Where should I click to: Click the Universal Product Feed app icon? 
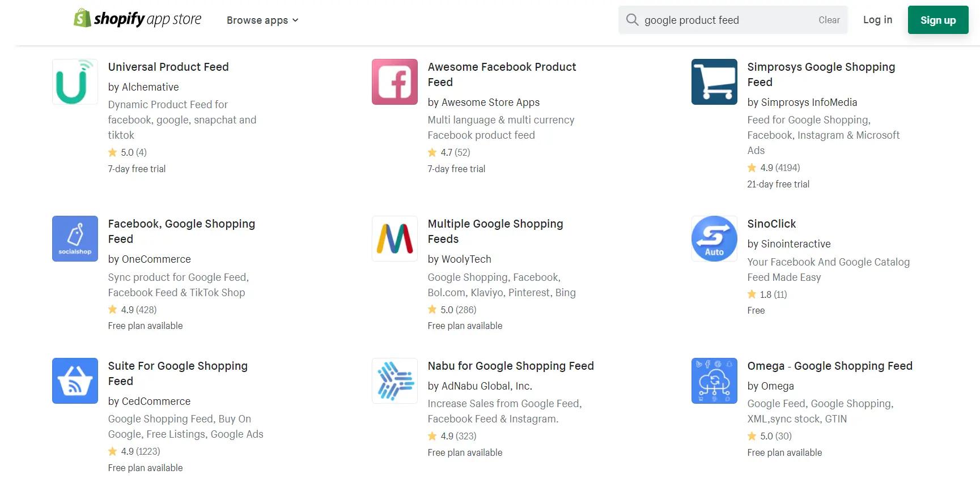click(x=75, y=82)
